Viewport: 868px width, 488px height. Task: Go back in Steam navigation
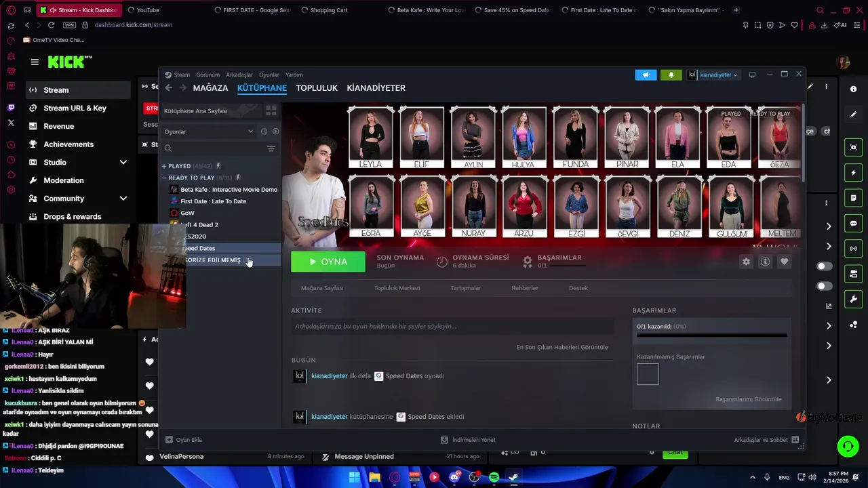(169, 88)
